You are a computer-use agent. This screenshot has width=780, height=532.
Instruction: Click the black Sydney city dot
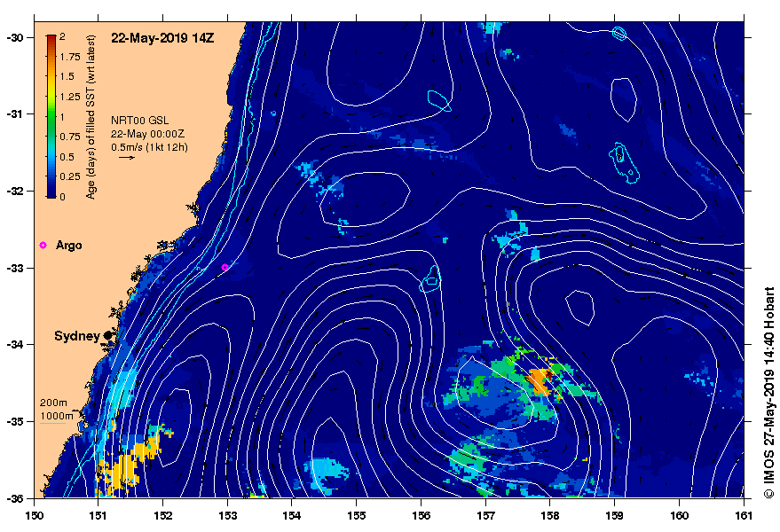[x=107, y=336]
